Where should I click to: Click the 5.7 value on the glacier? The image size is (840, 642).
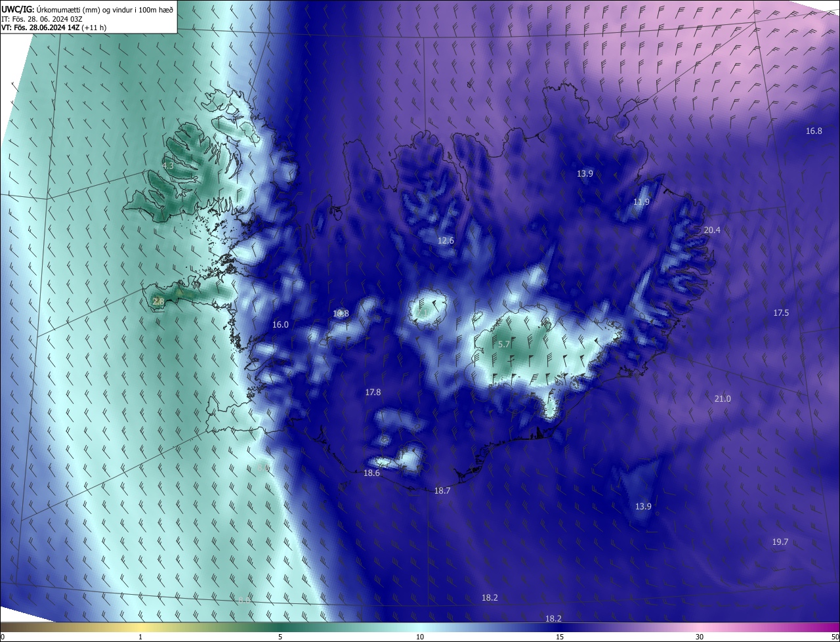(x=504, y=344)
